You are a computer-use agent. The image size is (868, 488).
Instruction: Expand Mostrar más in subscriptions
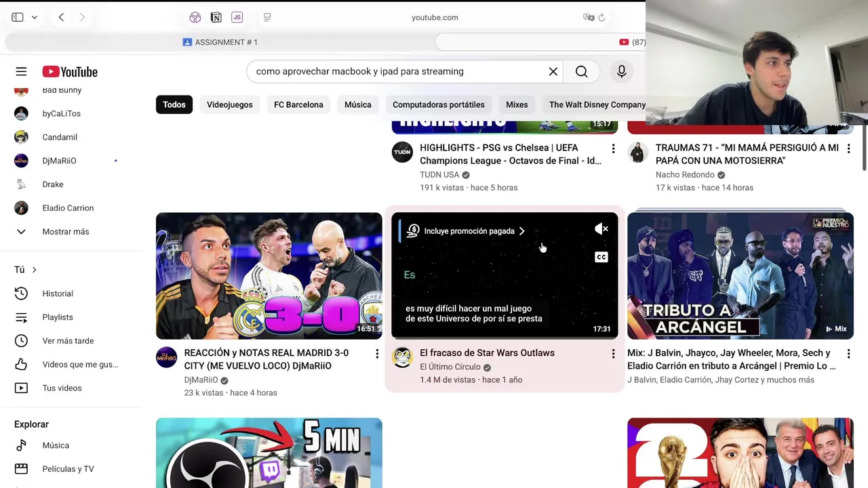pyautogui.click(x=66, y=232)
